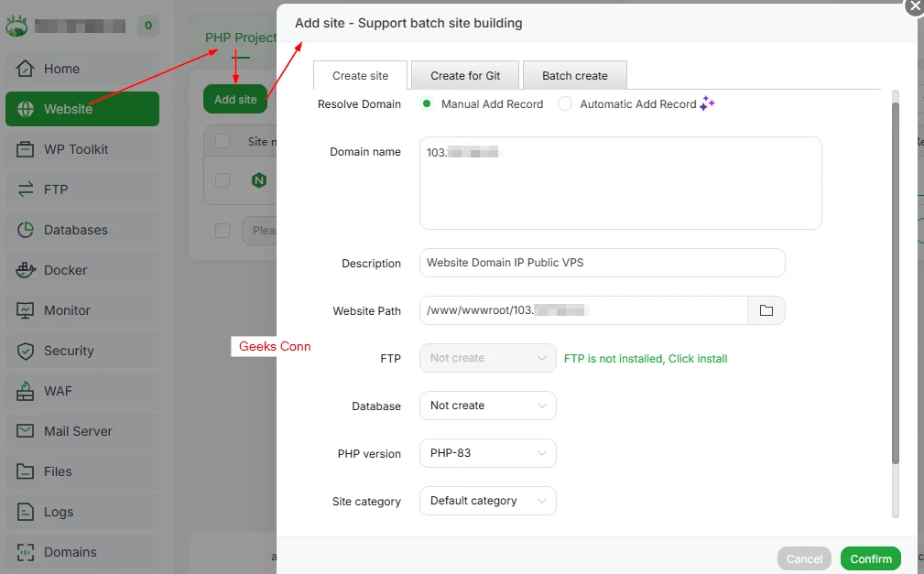Click the Confirm button
This screenshot has height=574, width=924.
pos(869,558)
